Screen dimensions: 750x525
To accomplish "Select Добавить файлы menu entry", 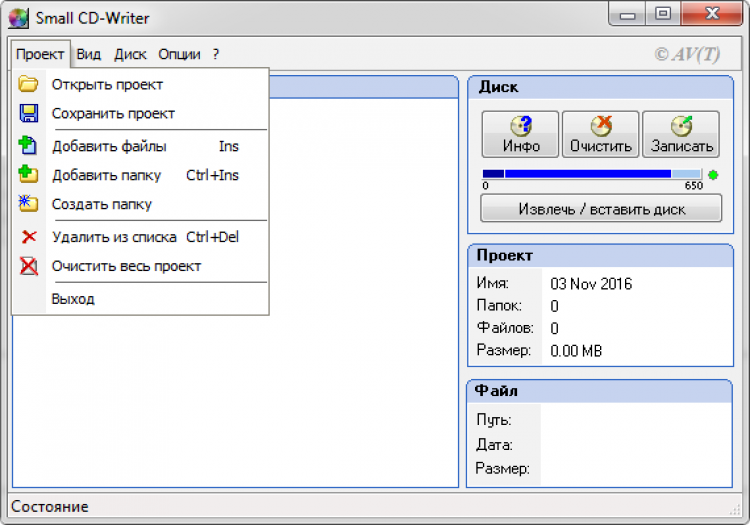I will (141, 146).
